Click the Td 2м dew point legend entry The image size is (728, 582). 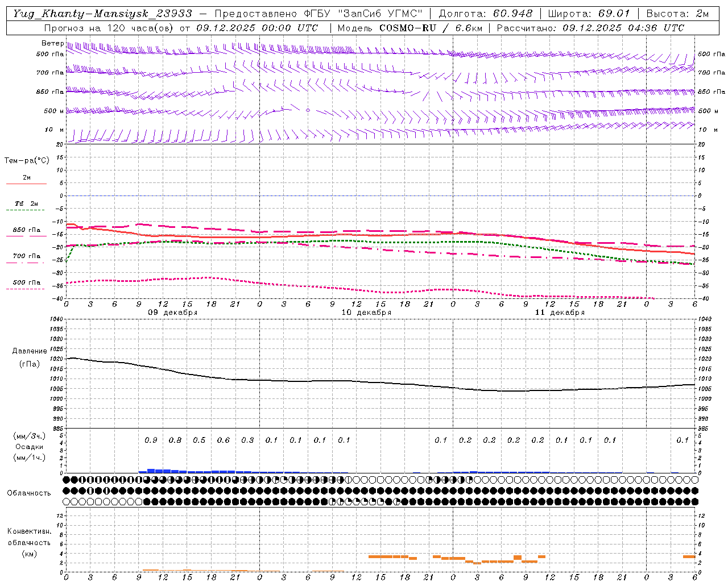click(x=27, y=203)
